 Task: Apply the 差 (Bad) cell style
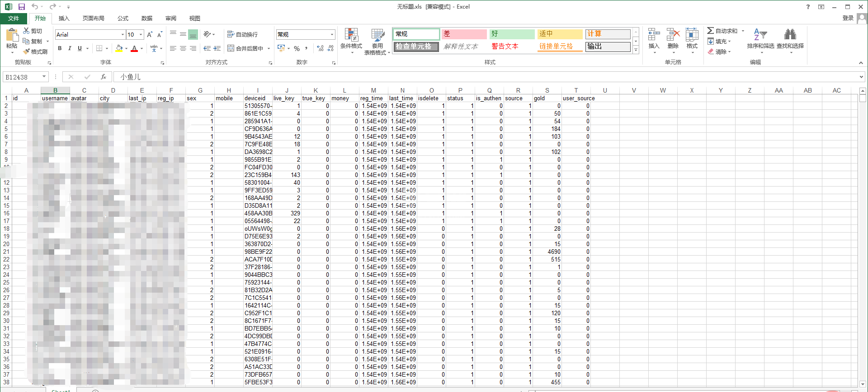click(x=464, y=34)
